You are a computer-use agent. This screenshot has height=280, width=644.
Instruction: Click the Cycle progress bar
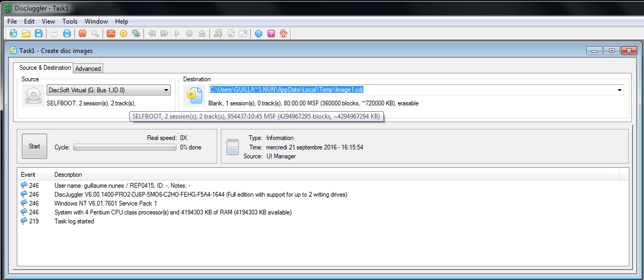[x=125, y=147]
